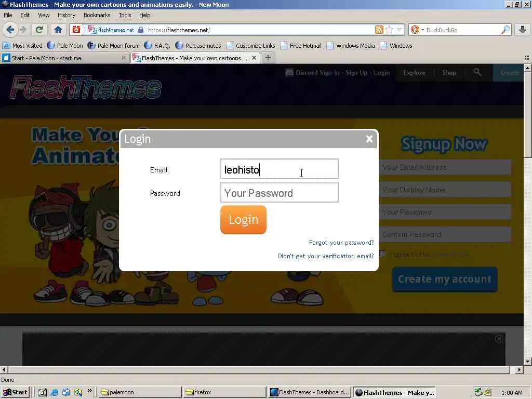The width and height of the screenshot is (532, 399).
Task: Open the Pale Moon forum bookmark
Action: click(113, 46)
